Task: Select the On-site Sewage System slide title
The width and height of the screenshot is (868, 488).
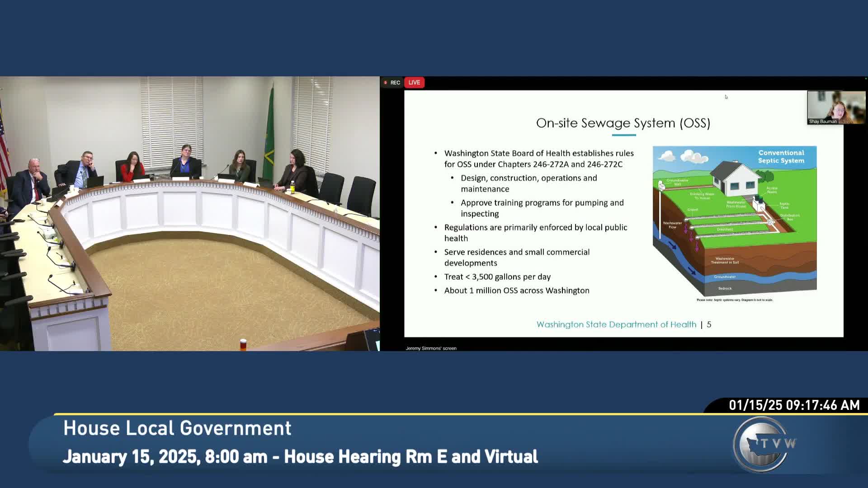Action: [x=624, y=122]
